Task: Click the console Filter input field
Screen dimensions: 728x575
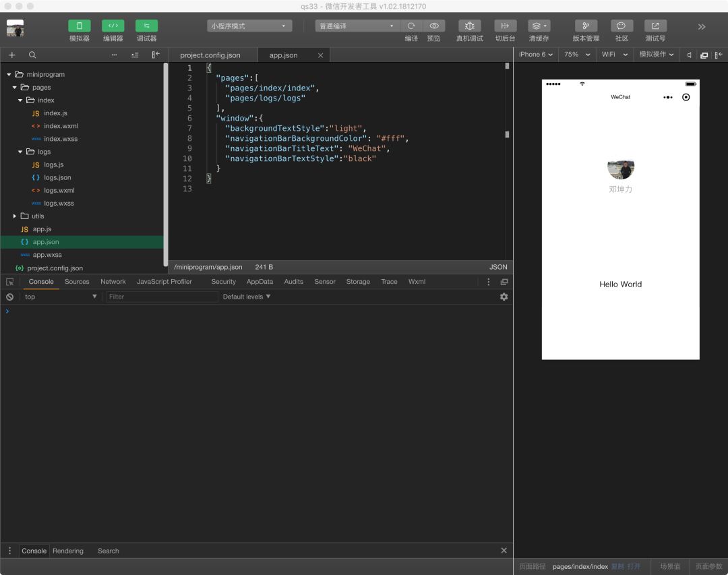Action: (162, 297)
